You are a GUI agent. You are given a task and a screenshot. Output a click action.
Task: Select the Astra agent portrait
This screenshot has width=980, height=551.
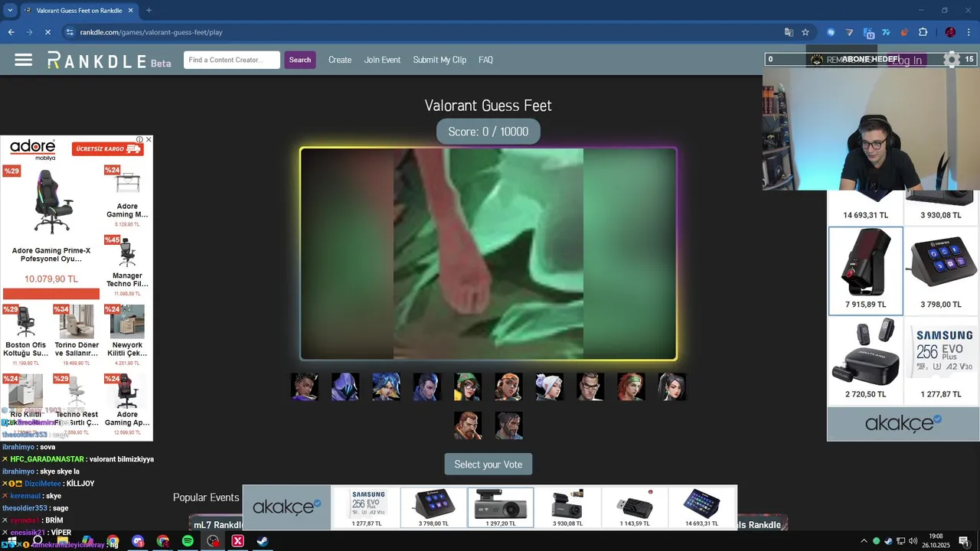[305, 386]
